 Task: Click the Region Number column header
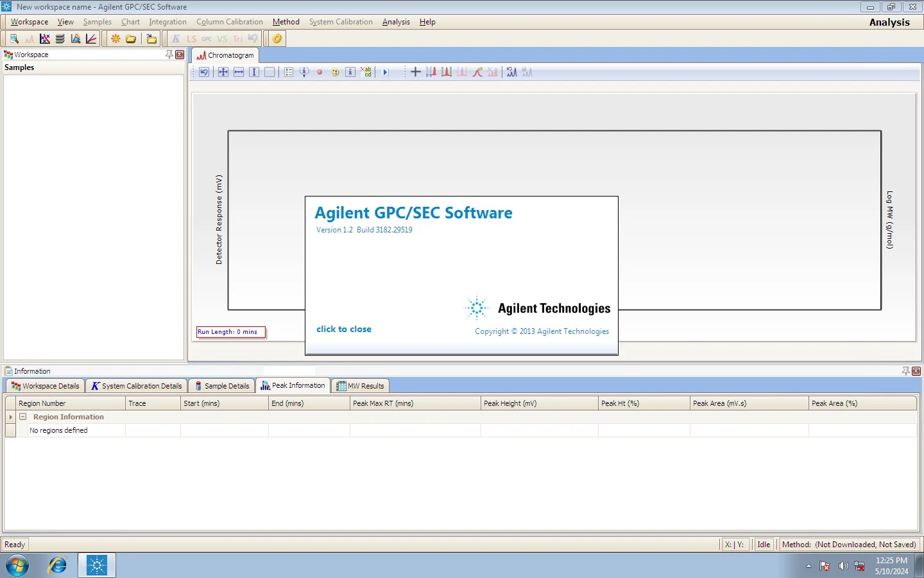tap(71, 403)
